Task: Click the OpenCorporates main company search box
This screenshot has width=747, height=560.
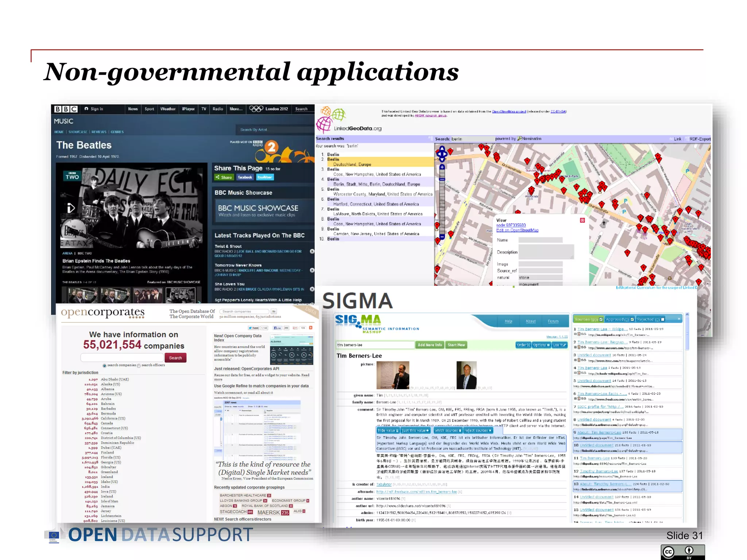Action: click(x=122, y=358)
